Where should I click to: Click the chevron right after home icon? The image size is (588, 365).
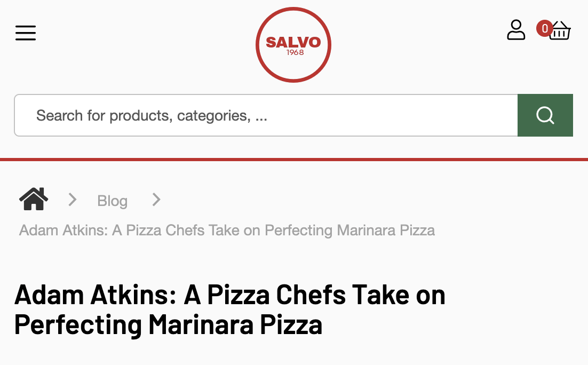click(x=73, y=200)
